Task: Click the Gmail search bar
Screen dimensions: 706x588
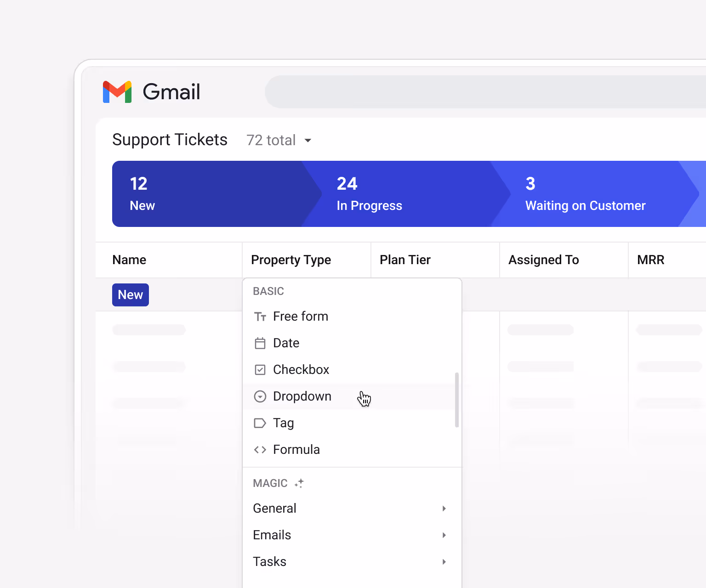Action: pyautogui.click(x=485, y=92)
